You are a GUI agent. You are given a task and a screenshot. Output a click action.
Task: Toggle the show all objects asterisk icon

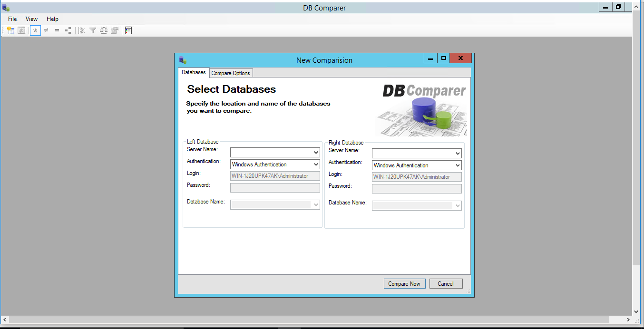point(35,30)
